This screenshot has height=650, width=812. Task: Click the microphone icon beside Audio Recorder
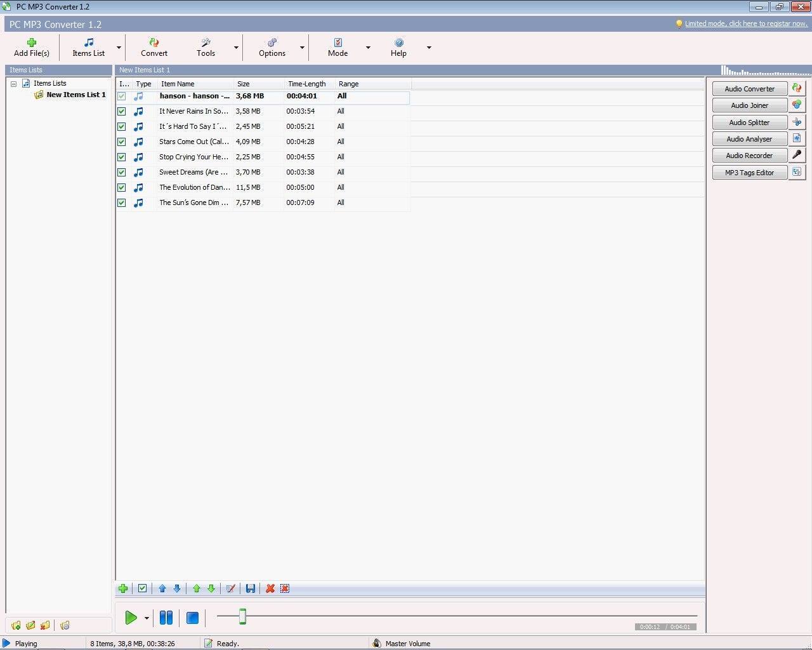pyautogui.click(x=797, y=155)
